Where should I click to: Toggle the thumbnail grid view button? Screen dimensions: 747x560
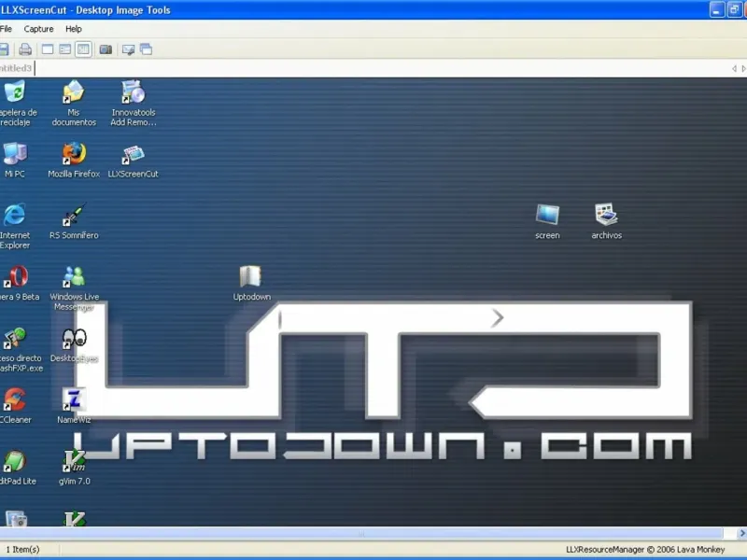coord(83,49)
